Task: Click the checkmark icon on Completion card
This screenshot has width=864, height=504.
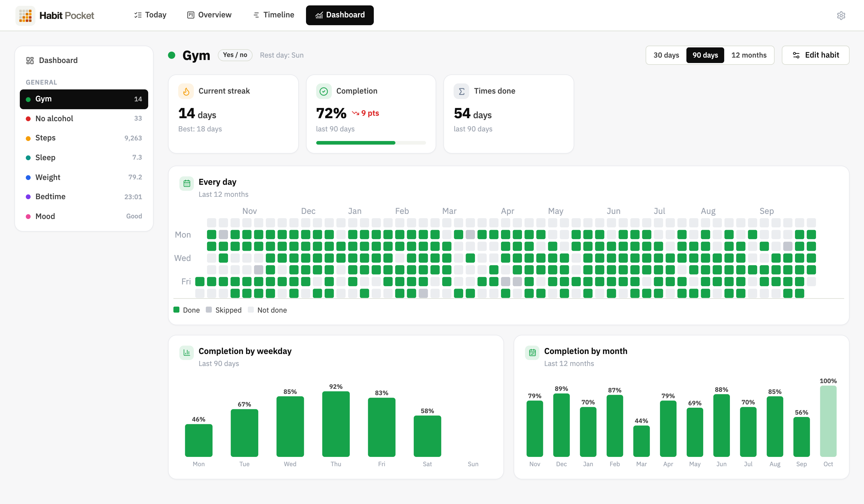Action: 324,91
